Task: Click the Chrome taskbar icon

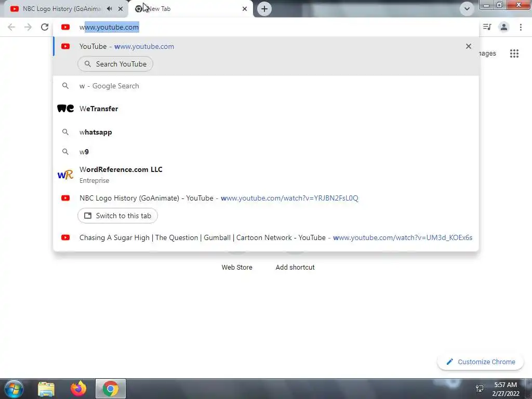Action: (x=111, y=389)
